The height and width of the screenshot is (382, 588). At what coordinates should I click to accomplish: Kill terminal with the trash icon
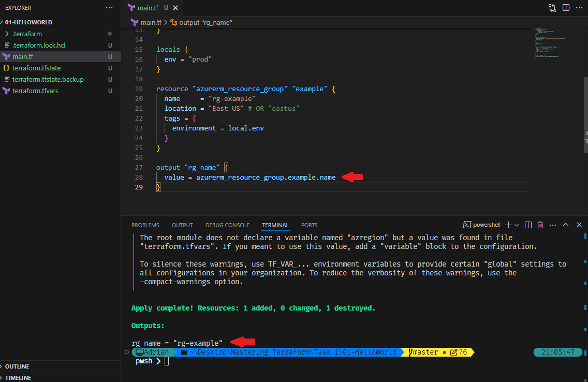click(x=540, y=225)
